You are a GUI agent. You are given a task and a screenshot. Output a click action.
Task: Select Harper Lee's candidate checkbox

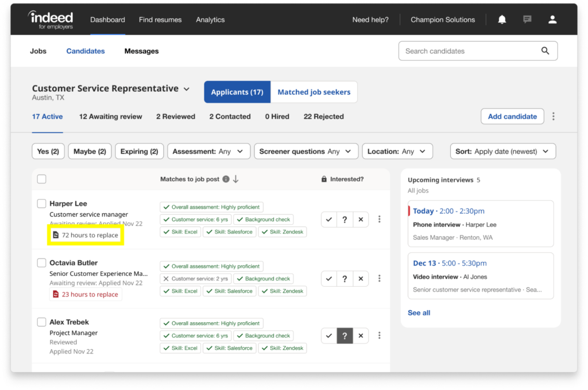[x=41, y=203]
